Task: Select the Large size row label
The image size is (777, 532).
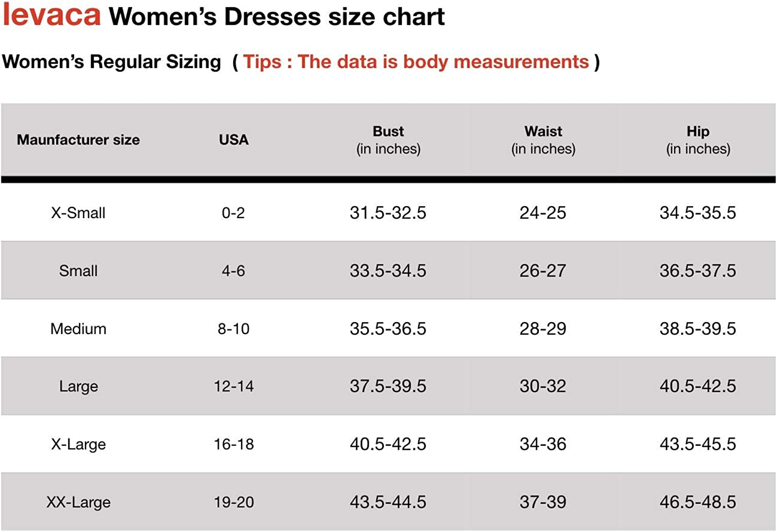Action: point(78,386)
